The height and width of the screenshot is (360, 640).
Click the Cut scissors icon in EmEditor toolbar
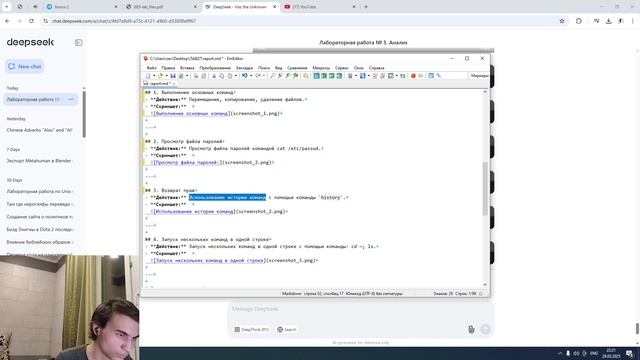pos(214,76)
